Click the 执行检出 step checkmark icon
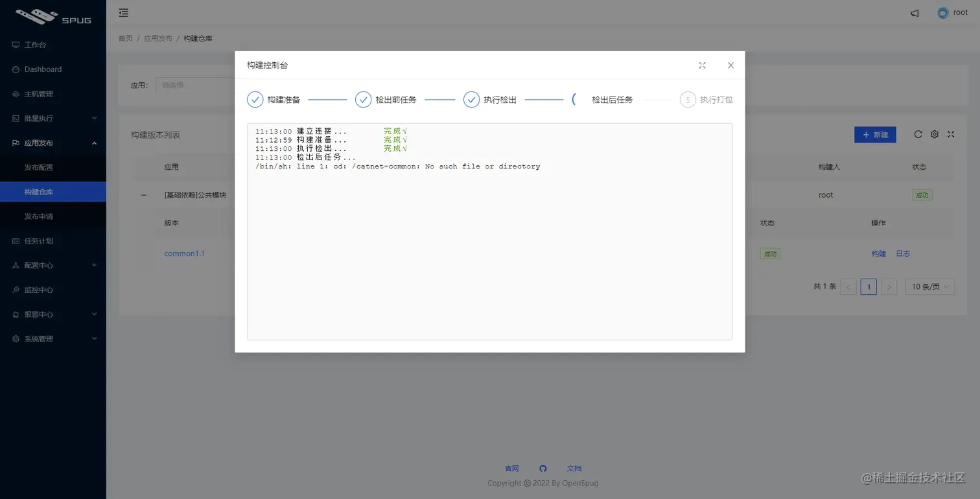The image size is (980, 499). (471, 100)
